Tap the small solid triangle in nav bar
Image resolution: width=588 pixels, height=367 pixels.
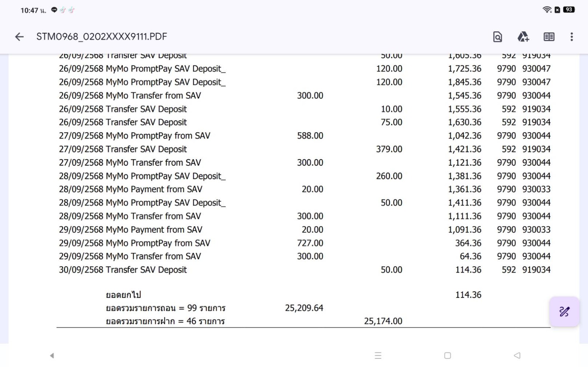pos(52,355)
